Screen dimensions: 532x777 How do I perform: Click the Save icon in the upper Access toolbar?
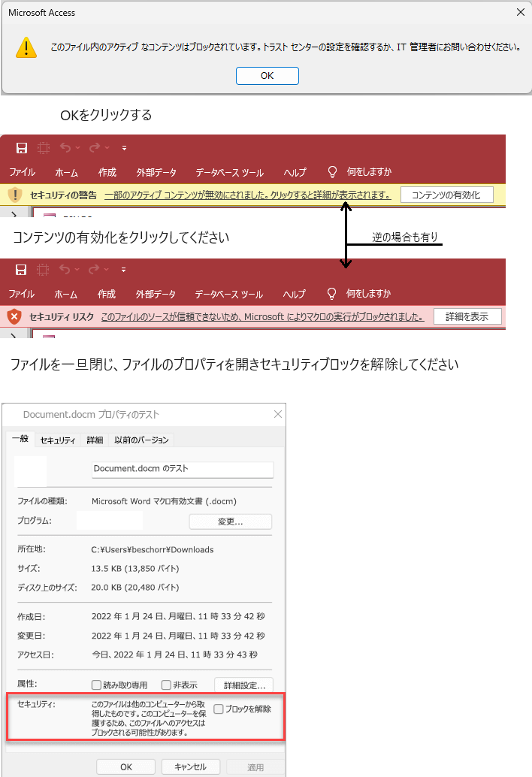click(x=22, y=148)
